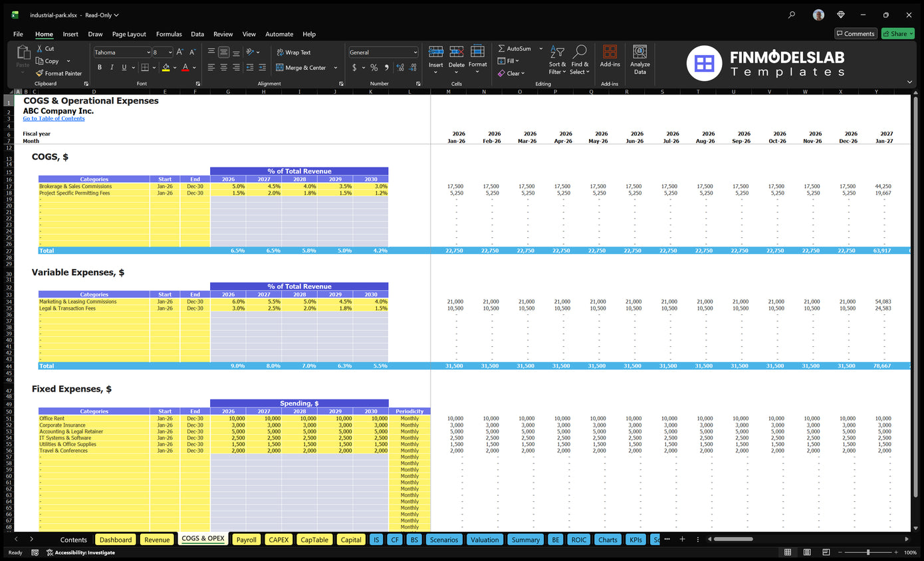Apply Percent Style format

click(374, 67)
